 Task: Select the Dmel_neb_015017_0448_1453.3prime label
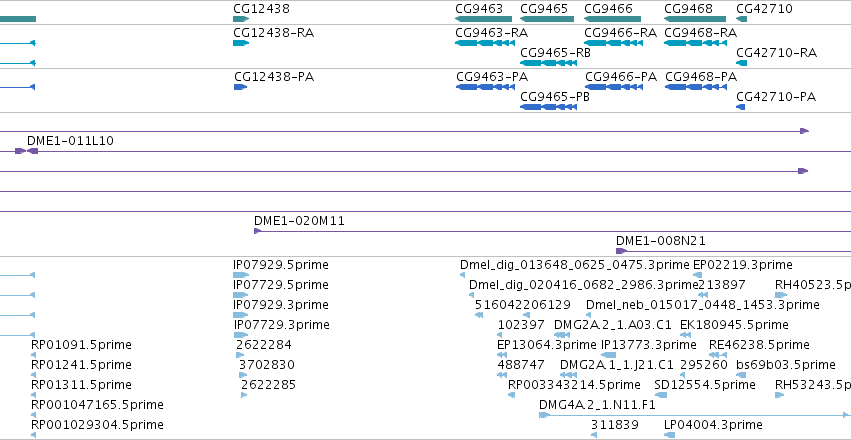[x=703, y=304]
